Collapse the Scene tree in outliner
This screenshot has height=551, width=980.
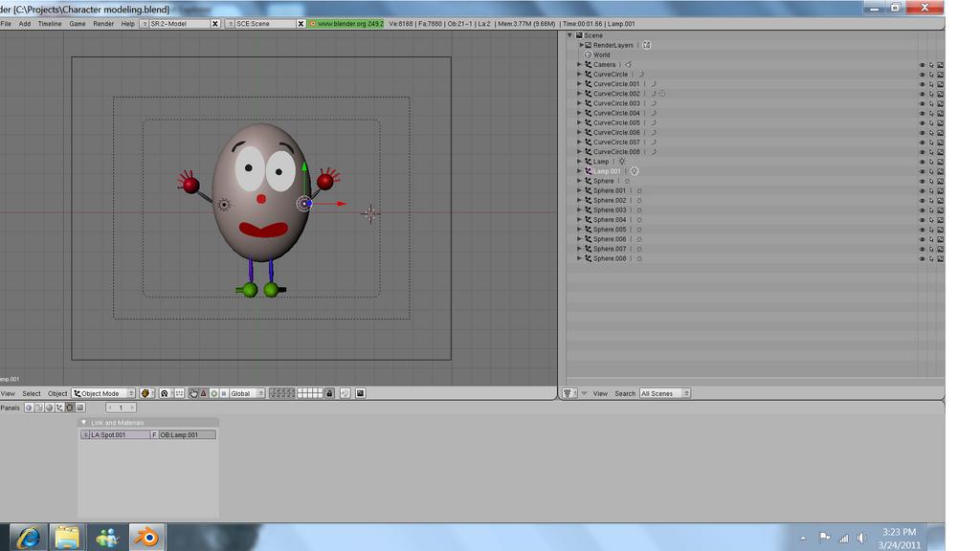[x=570, y=35]
